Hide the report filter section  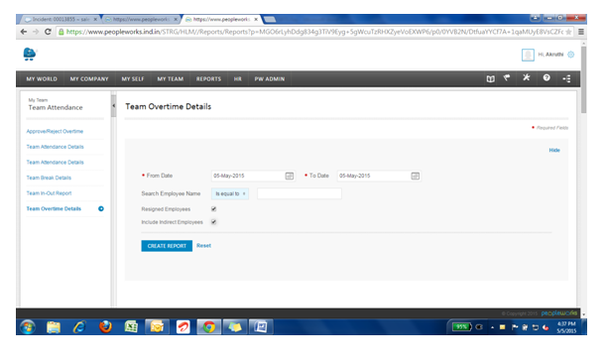pyautogui.click(x=554, y=150)
